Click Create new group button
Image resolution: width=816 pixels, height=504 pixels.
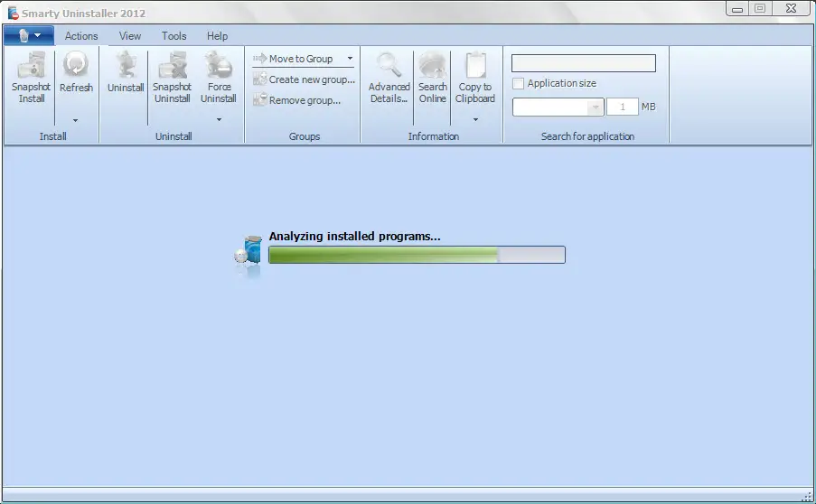(x=304, y=79)
